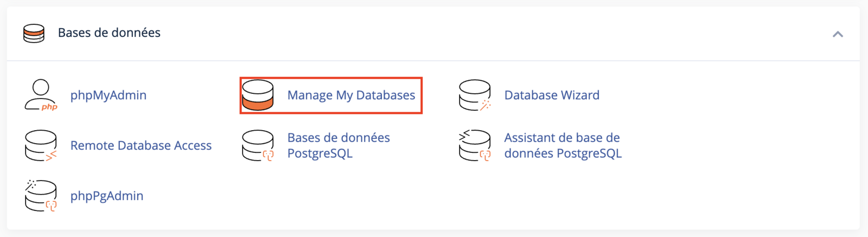The image size is (868, 237).
Task: Launch the Database Wizard link
Action: pos(552,95)
